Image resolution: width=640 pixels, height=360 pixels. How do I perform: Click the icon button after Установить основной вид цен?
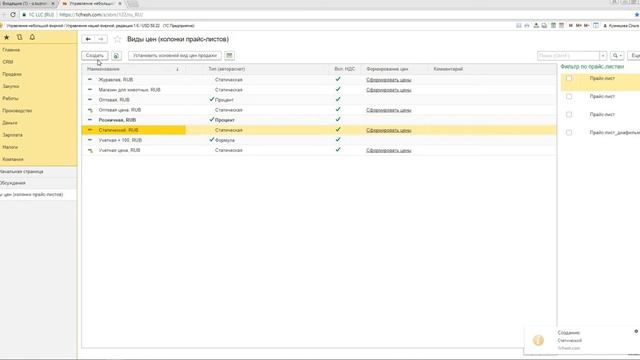(229, 56)
